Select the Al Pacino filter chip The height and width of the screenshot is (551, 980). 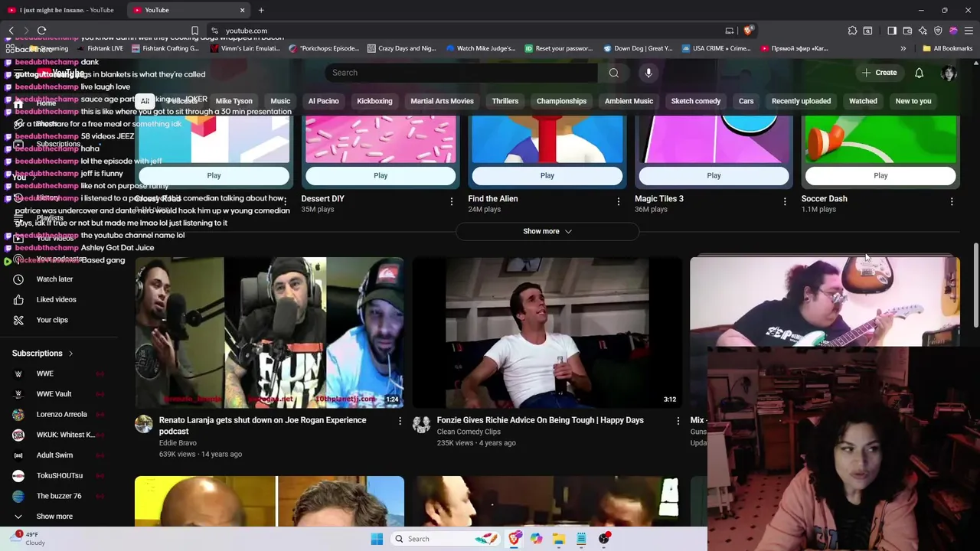coord(323,101)
